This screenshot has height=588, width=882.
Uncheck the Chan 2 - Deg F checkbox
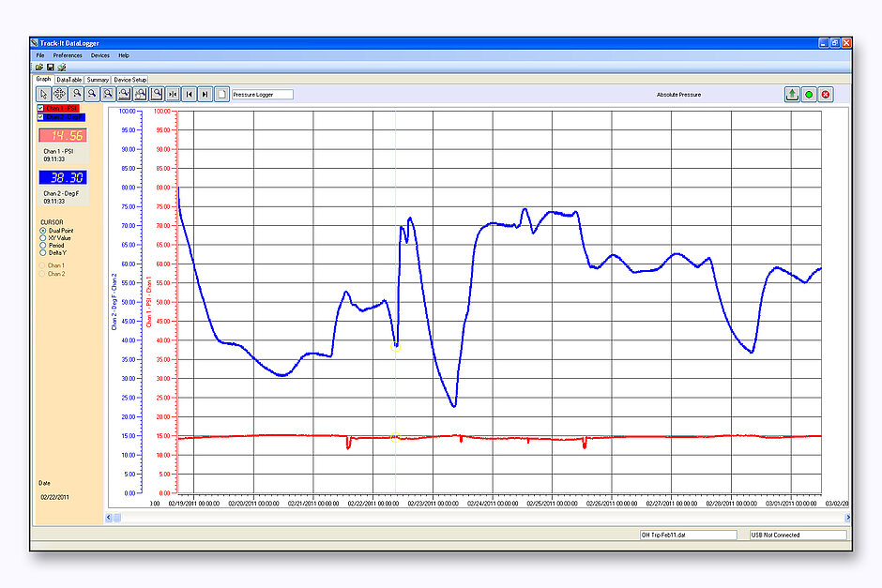(x=39, y=117)
